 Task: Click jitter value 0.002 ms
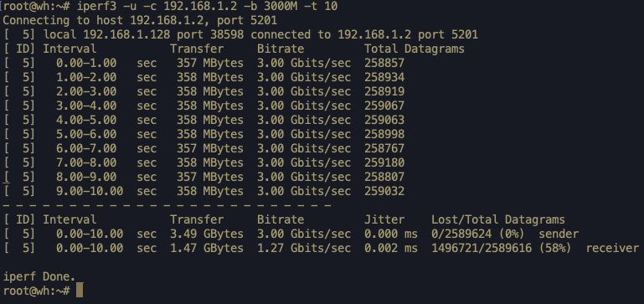click(x=391, y=248)
